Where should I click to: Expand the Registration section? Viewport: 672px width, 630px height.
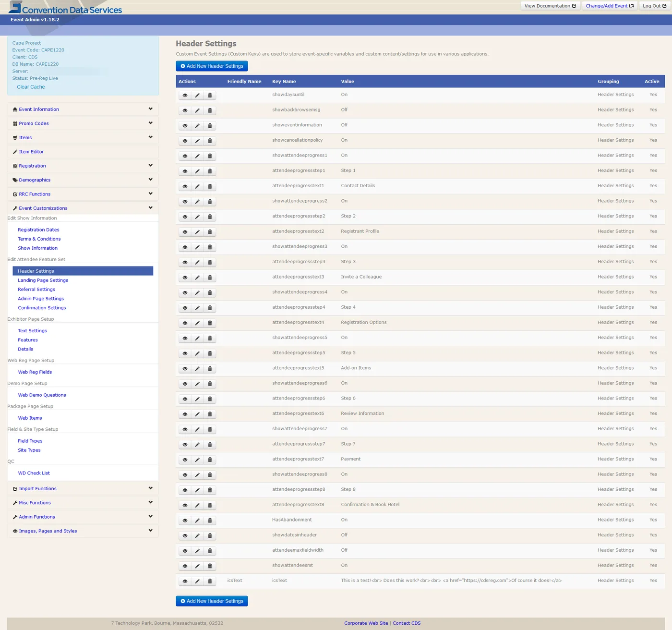tap(83, 166)
